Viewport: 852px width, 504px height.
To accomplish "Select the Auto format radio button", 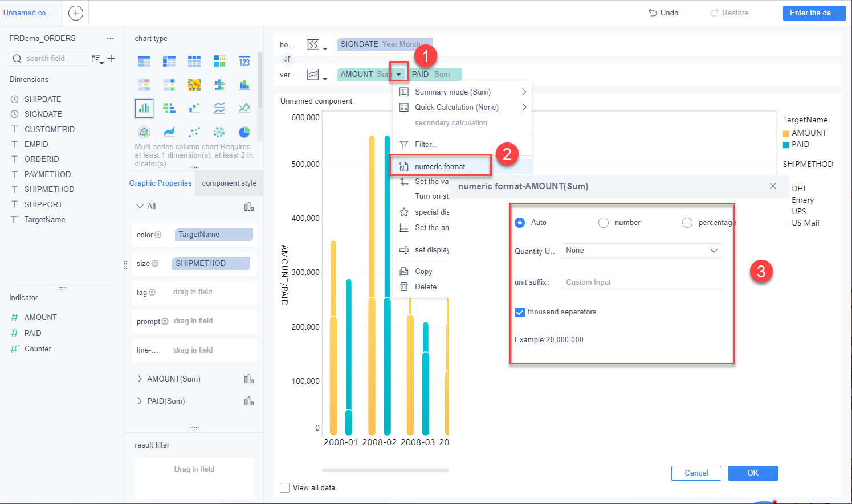I will [x=520, y=223].
